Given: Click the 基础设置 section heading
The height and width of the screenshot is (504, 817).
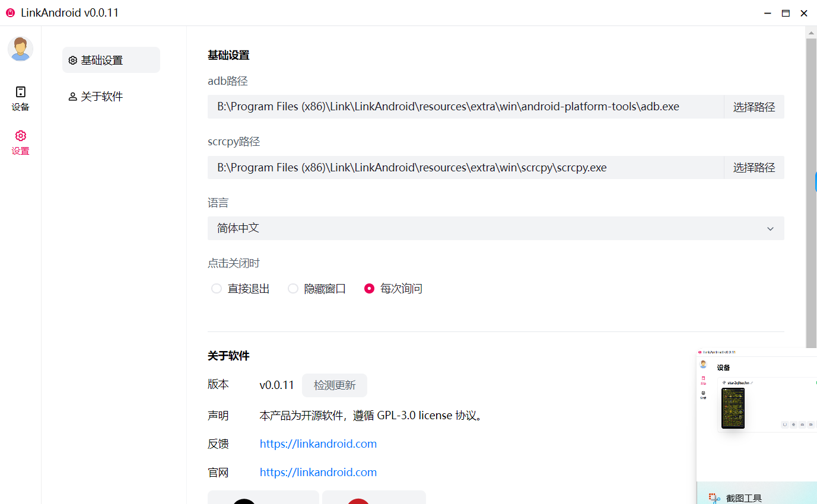Looking at the screenshot, I should (228, 55).
